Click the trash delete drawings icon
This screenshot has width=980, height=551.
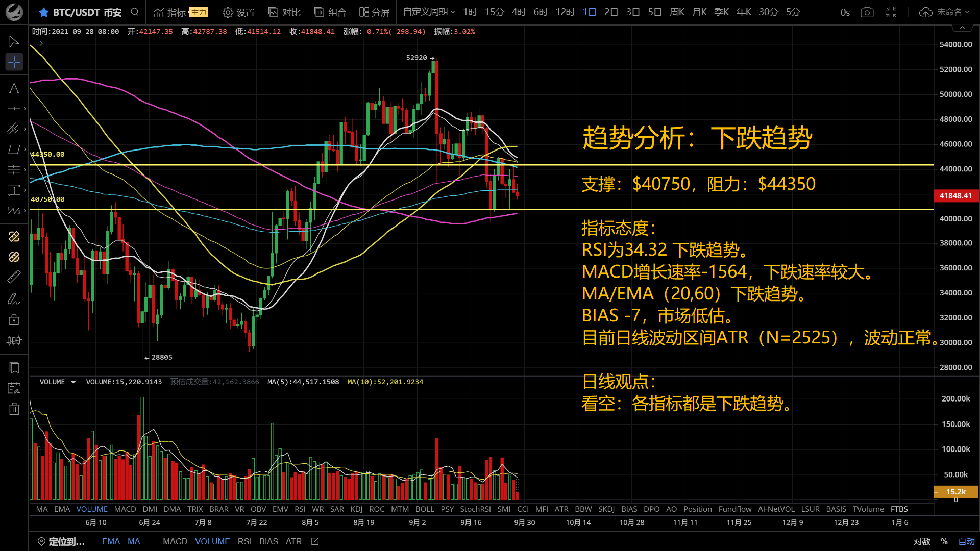click(x=14, y=409)
